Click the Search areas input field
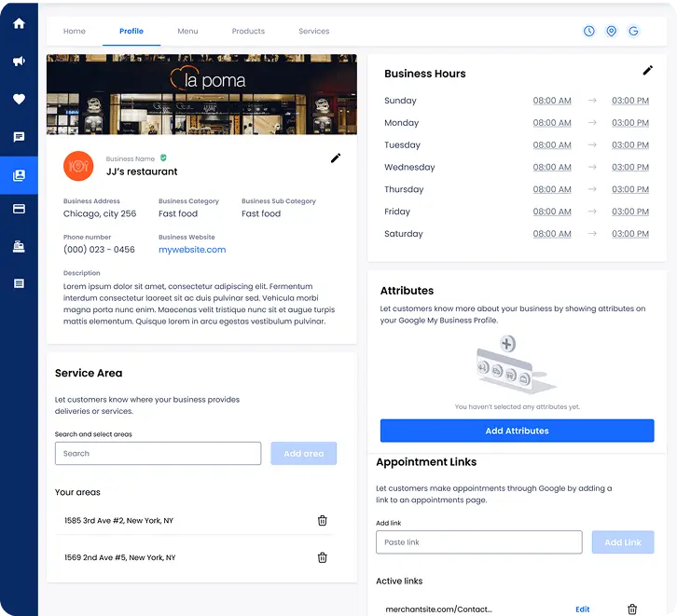This screenshot has width=677, height=616. [x=158, y=453]
